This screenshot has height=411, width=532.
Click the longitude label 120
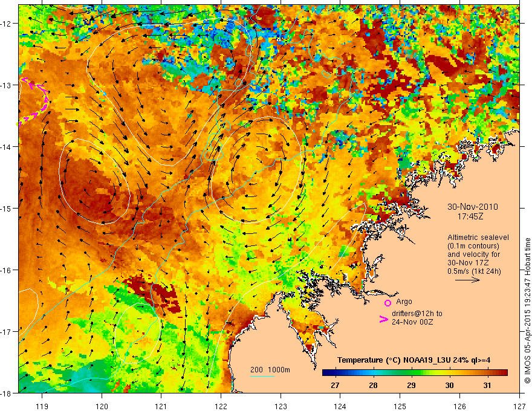point(102,406)
